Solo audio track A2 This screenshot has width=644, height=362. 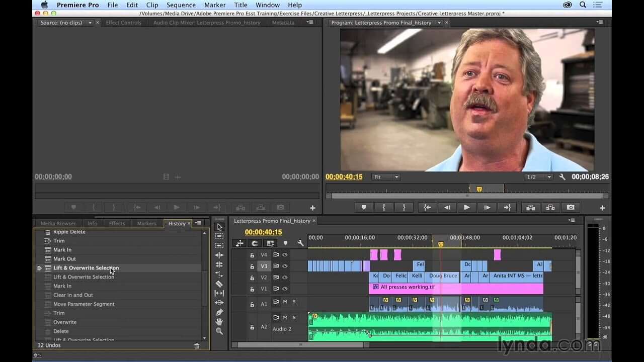click(294, 317)
